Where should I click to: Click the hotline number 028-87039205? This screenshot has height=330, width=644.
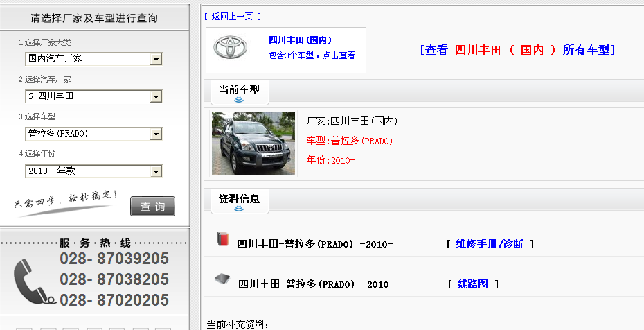pos(114,259)
